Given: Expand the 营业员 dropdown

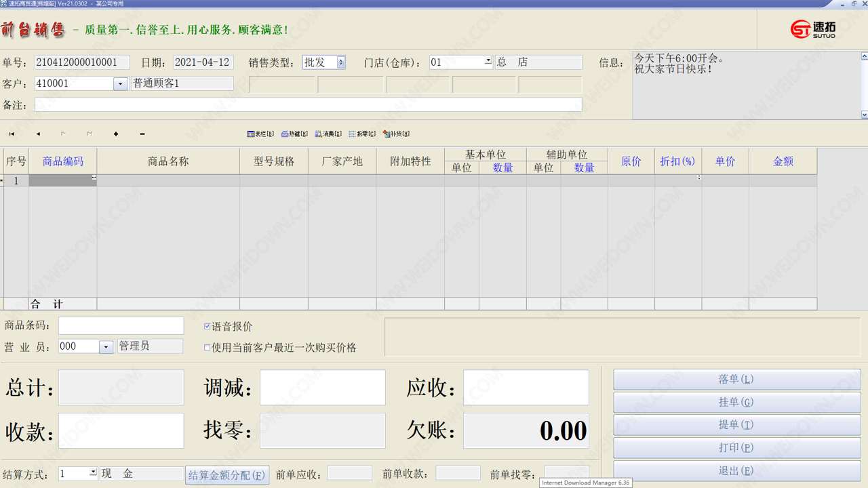Looking at the screenshot, I should tap(106, 347).
